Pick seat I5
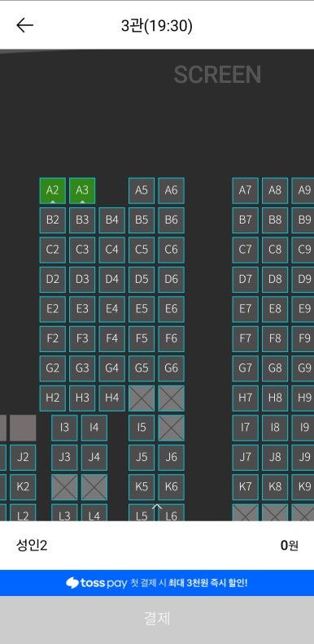 tap(142, 428)
